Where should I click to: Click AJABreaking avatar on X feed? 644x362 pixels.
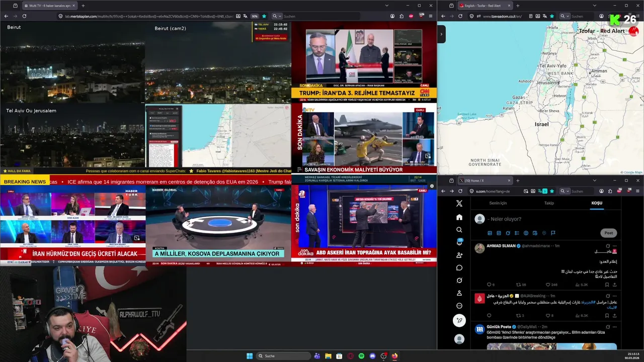479,299
